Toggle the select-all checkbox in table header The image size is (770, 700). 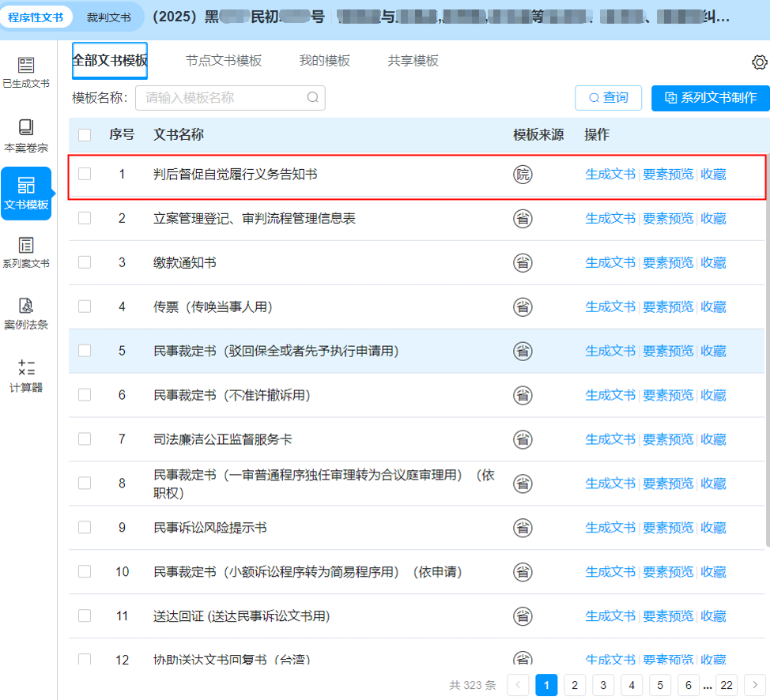[85, 135]
